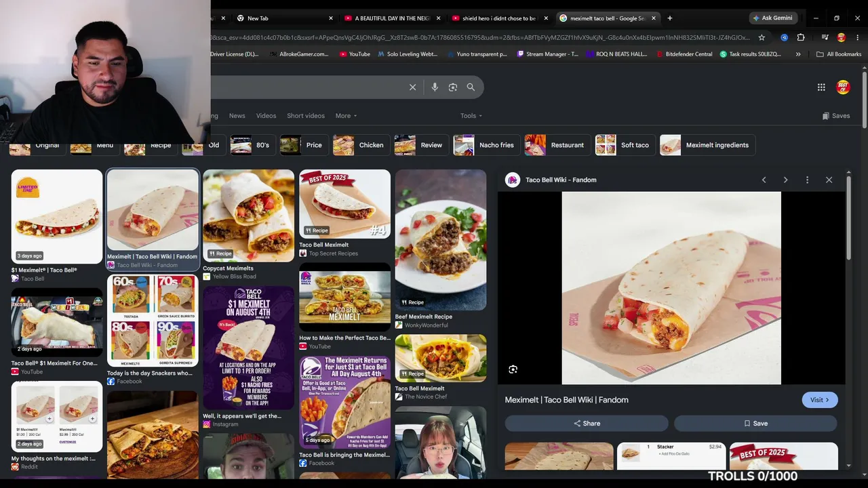Screen dimensions: 868x488
Task: Click the Visit button for Fandom page
Action: [x=820, y=400]
